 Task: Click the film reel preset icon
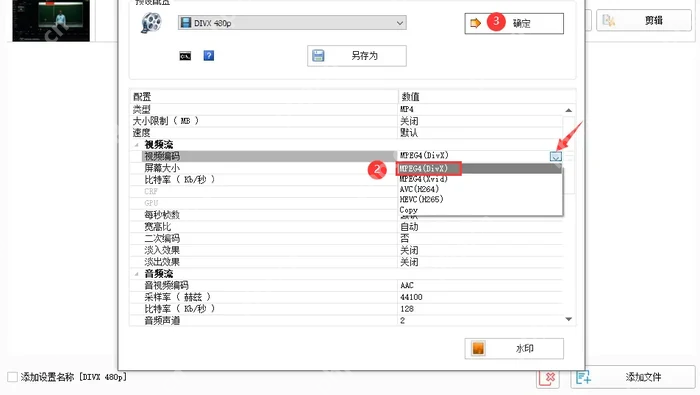[151, 22]
